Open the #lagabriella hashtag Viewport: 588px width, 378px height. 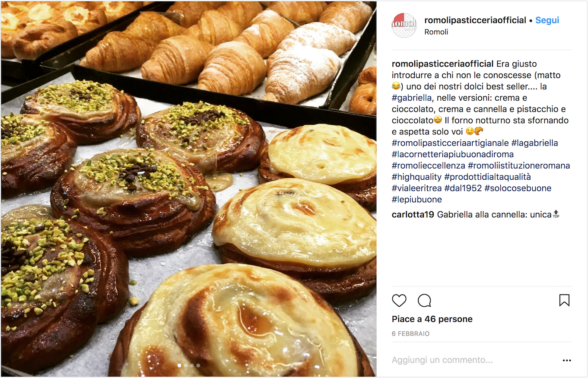point(534,143)
